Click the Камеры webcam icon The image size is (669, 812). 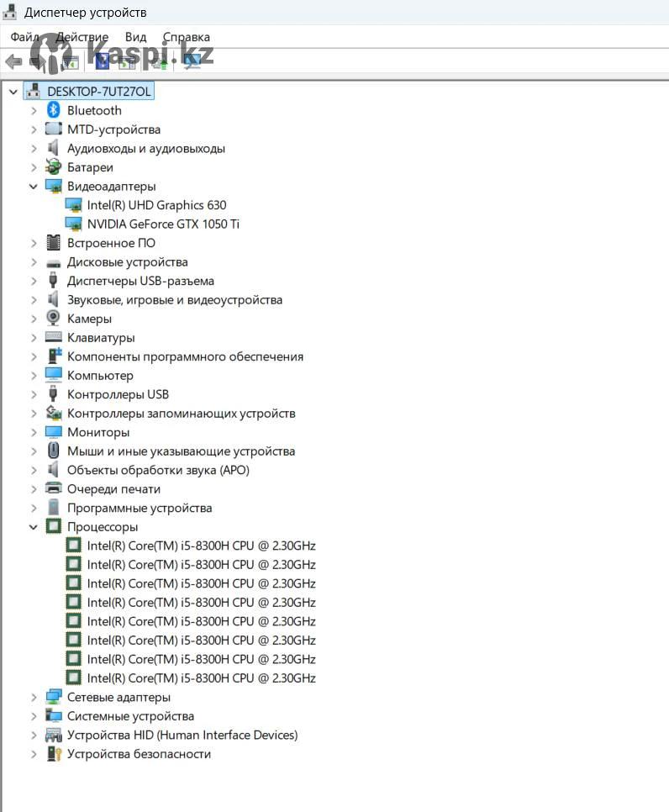(x=54, y=319)
